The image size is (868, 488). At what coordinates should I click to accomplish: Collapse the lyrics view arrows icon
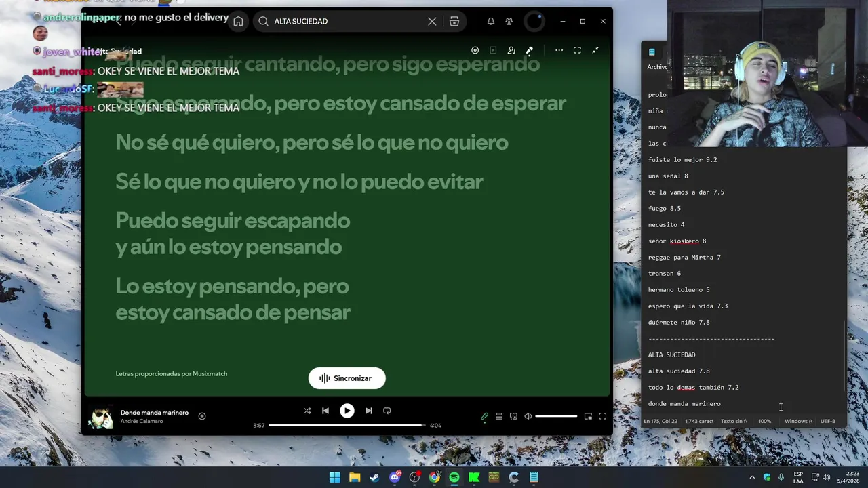tap(595, 50)
